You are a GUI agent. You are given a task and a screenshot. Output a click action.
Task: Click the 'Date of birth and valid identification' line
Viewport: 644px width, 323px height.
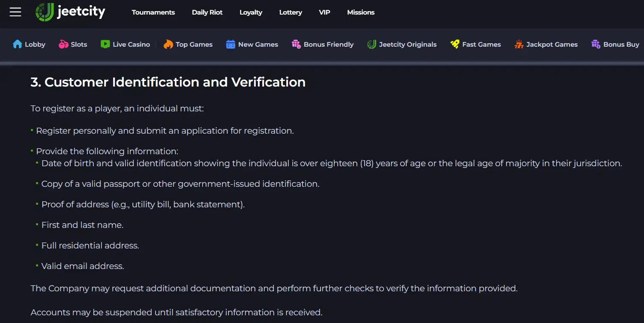click(332, 163)
